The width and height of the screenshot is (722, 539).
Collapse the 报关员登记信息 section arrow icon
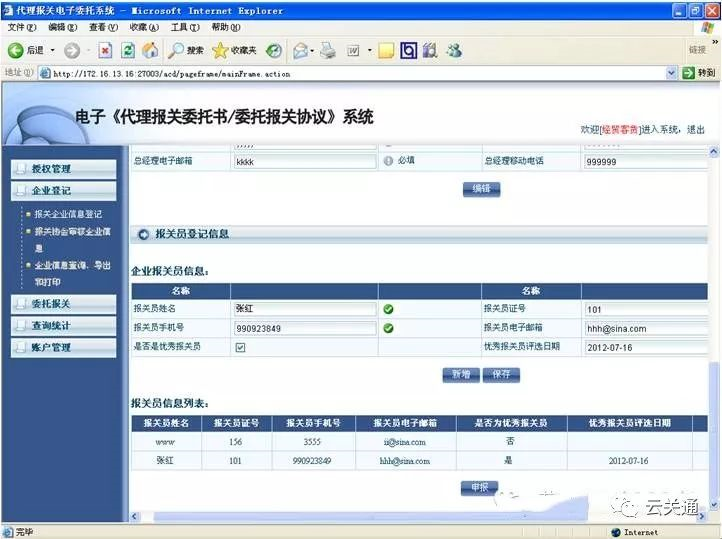pyautogui.click(x=143, y=234)
